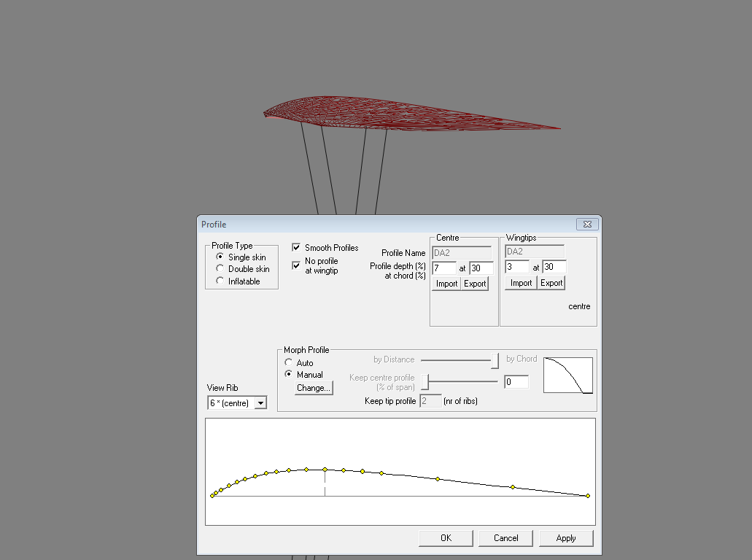Click the Wingtips chord percentage field
This screenshot has height=560, width=752.
554,268
